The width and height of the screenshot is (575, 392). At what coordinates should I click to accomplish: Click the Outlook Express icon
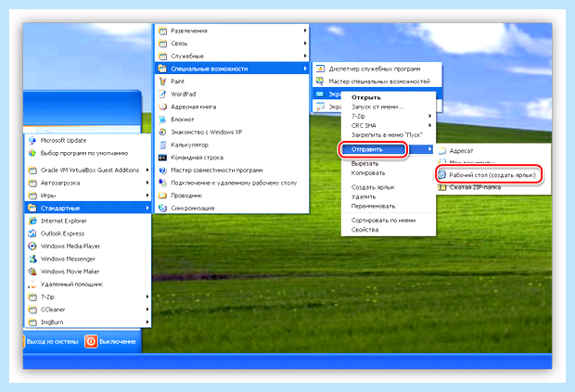[x=32, y=234]
